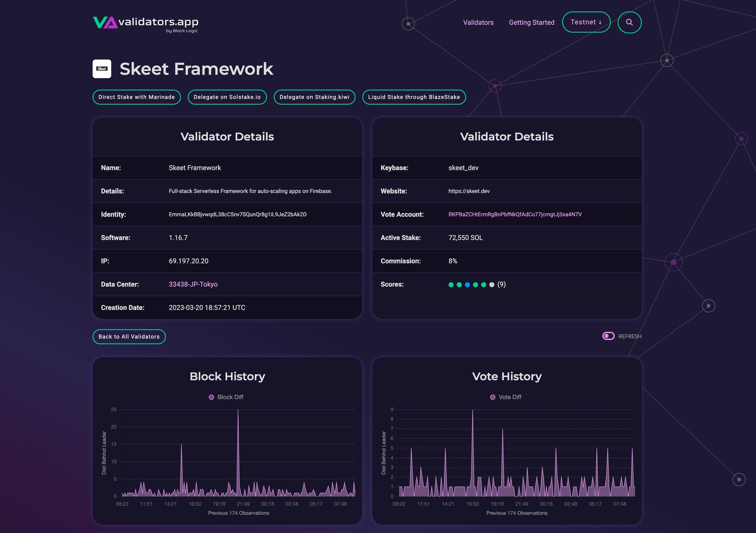The image size is (756, 533).
Task: Click the validators.app logo
Action: coord(145,24)
